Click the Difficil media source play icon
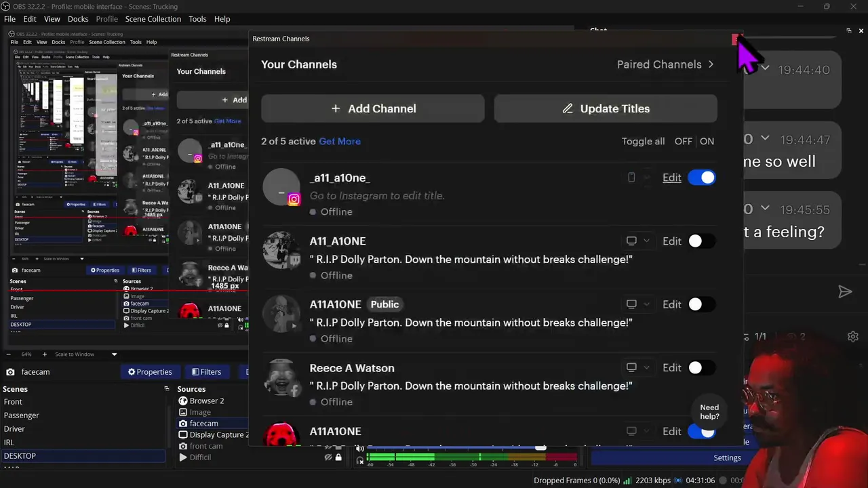This screenshot has height=488, width=868. click(182, 457)
